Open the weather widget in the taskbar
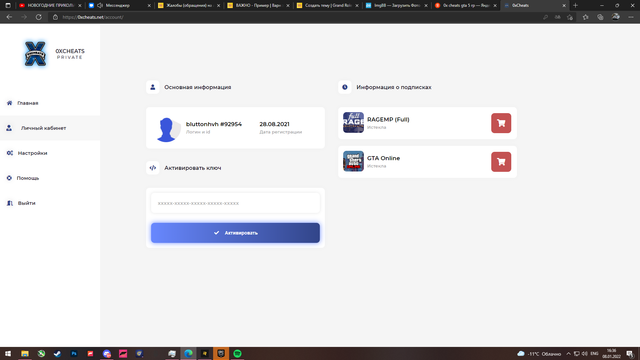 (539, 353)
